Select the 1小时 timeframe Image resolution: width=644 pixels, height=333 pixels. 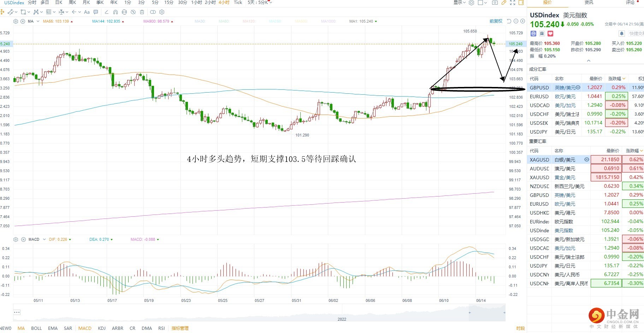coord(196,2)
